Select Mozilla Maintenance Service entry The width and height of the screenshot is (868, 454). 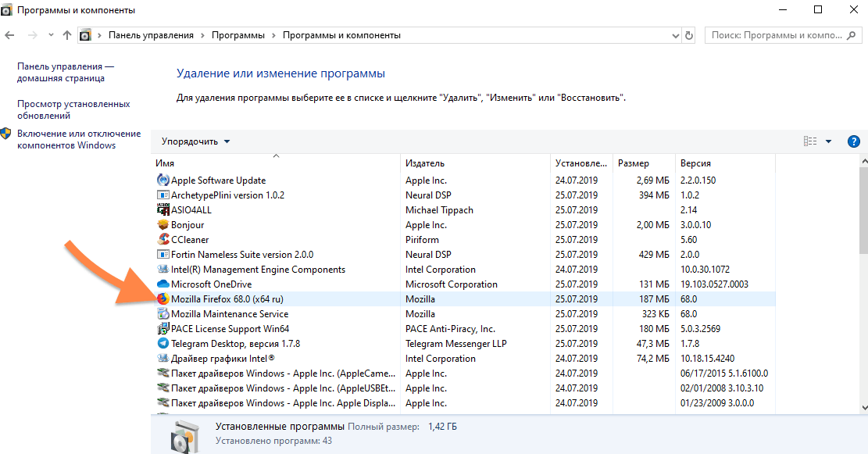click(x=230, y=314)
